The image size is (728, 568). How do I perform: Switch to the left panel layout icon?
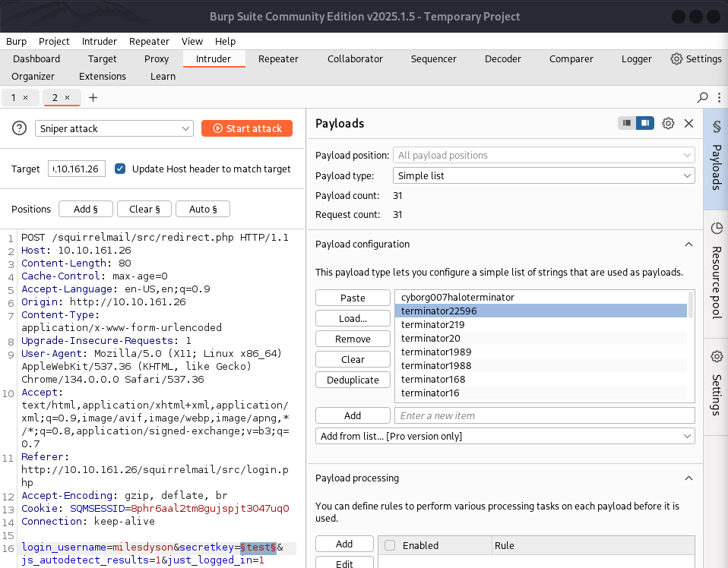point(627,123)
